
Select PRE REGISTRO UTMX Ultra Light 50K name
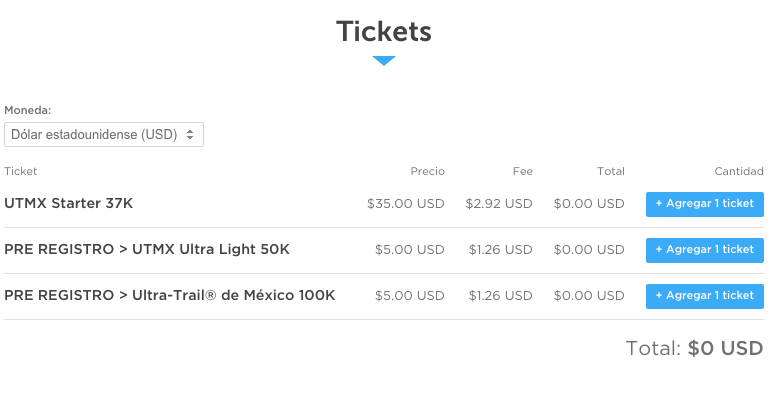click(147, 249)
